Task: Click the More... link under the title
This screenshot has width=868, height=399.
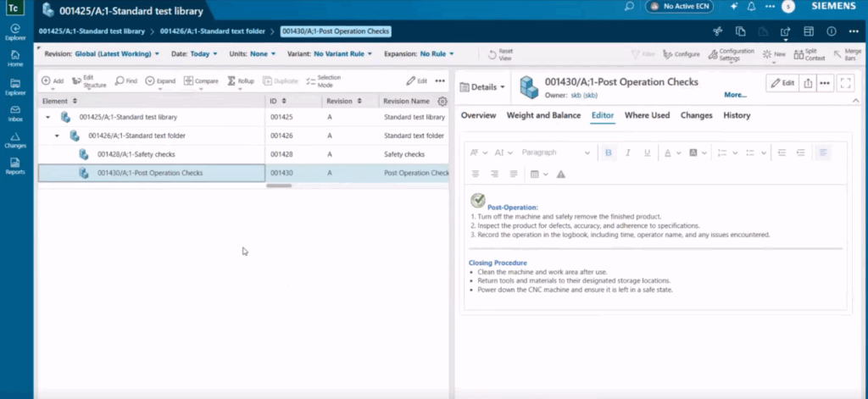Action: point(735,96)
